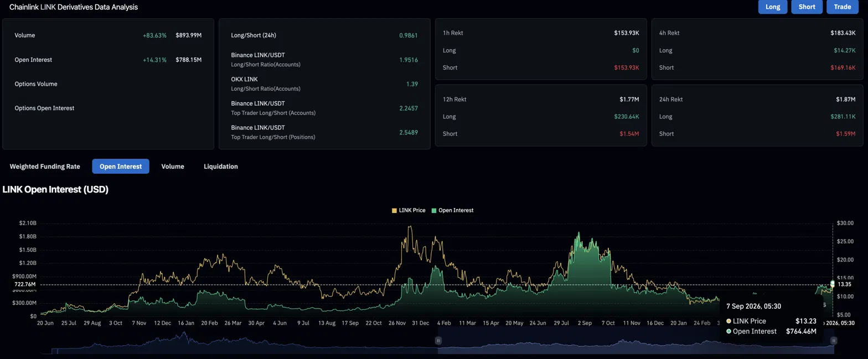Click the green Open Interest legend swatch
The height and width of the screenshot is (359, 868).
pyautogui.click(x=434, y=210)
